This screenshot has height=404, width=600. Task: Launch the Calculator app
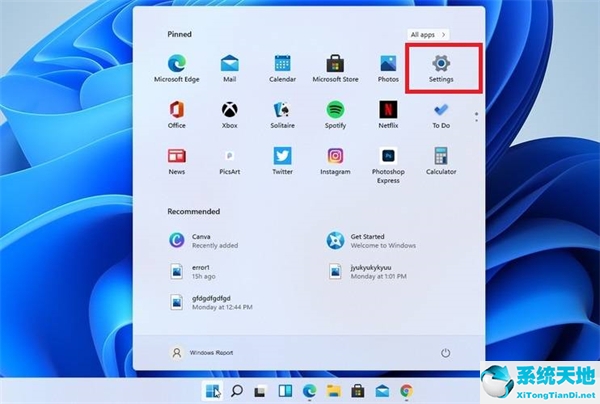[441, 161]
